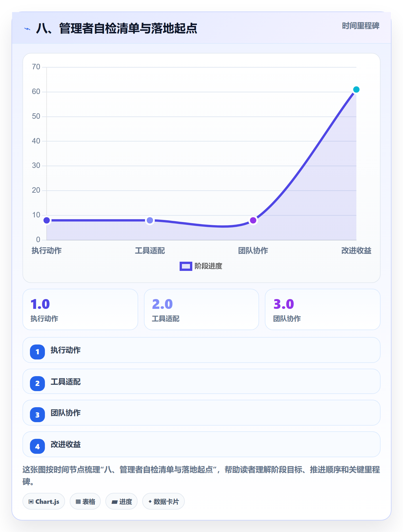Open the 2.0 工具适配 stat card
403x532 pixels.
point(201,309)
